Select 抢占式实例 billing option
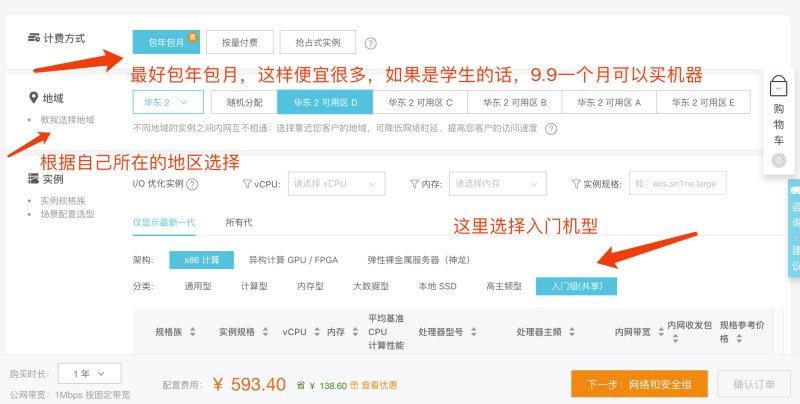800x404 pixels. click(317, 42)
